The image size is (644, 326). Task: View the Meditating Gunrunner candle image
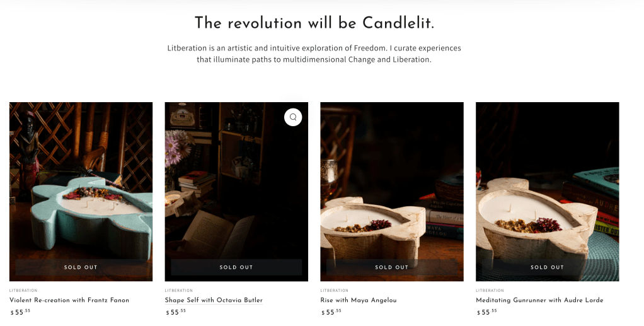pos(547,189)
